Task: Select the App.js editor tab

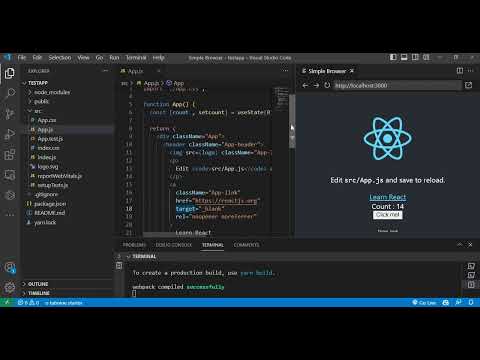Action: (136, 71)
